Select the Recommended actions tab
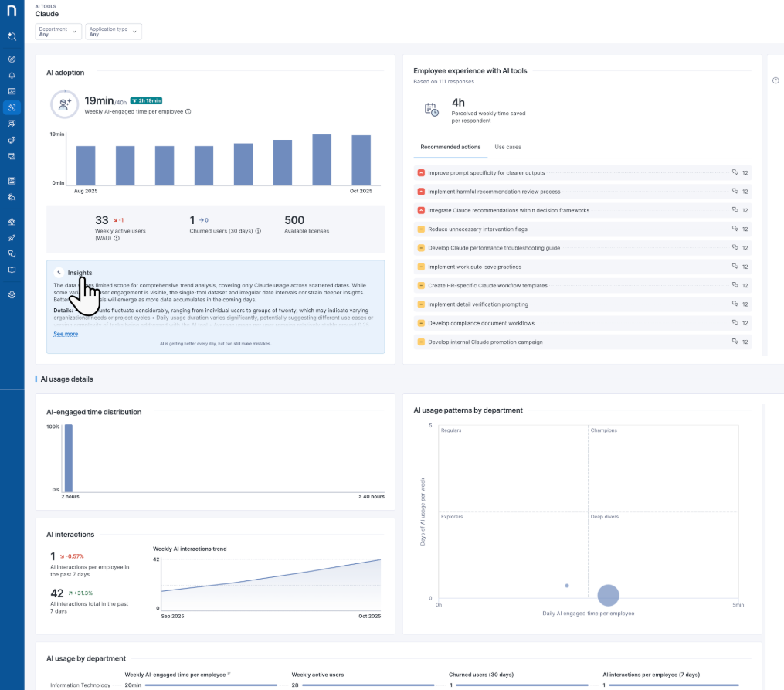Image resolution: width=784 pixels, height=690 pixels. pos(450,147)
